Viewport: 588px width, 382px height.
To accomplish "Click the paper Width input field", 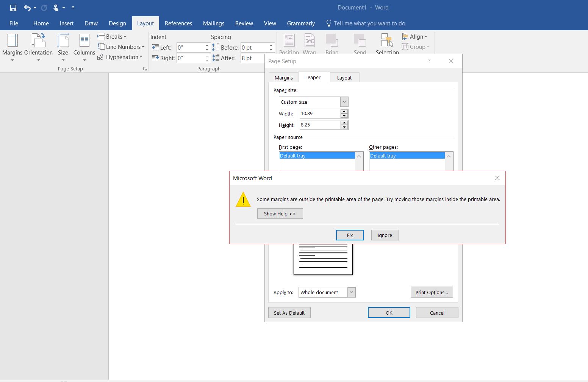I will pos(320,114).
